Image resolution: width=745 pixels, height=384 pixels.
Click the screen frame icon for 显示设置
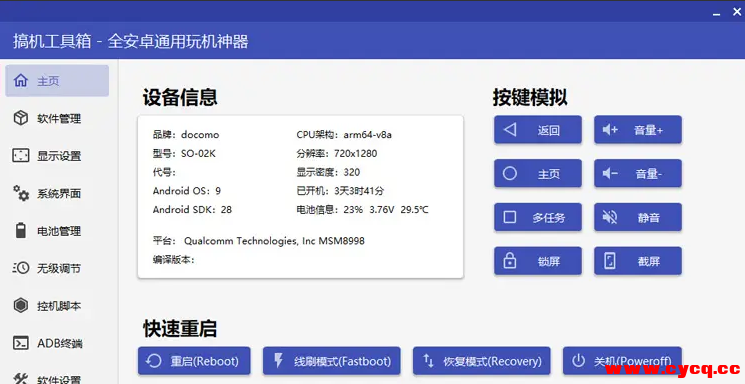(x=20, y=155)
